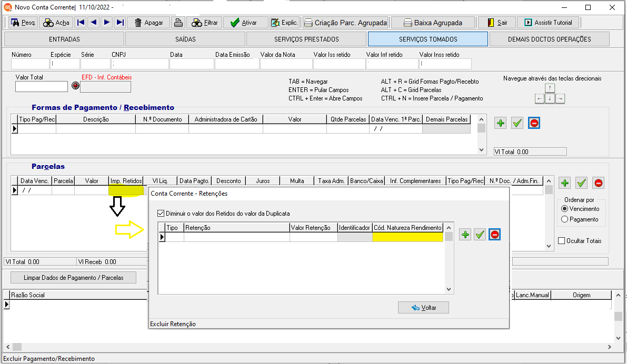The height and width of the screenshot is (364, 627).
Task: Open Assistir Tutorial video button
Action: (x=549, y=23)
